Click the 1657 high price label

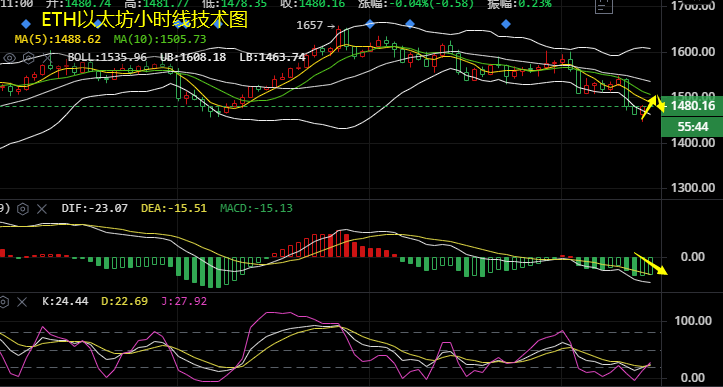coord(309,25)
